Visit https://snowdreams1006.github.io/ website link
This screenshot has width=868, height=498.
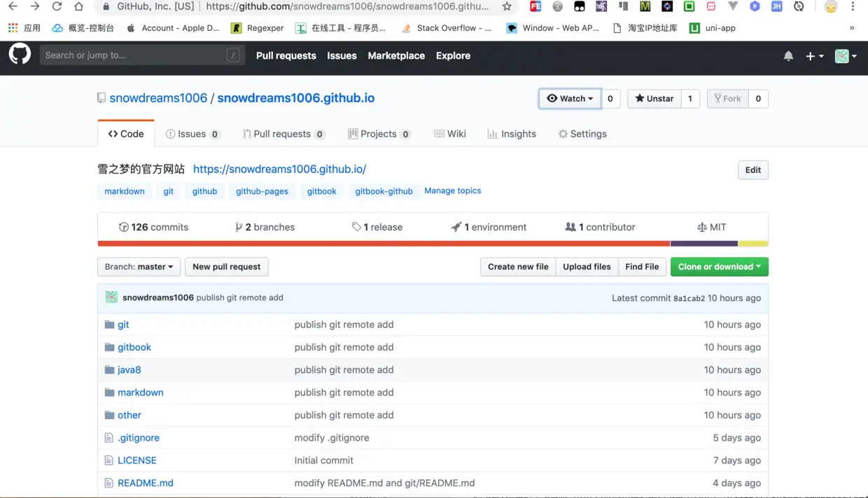click(x=279, y=169)
